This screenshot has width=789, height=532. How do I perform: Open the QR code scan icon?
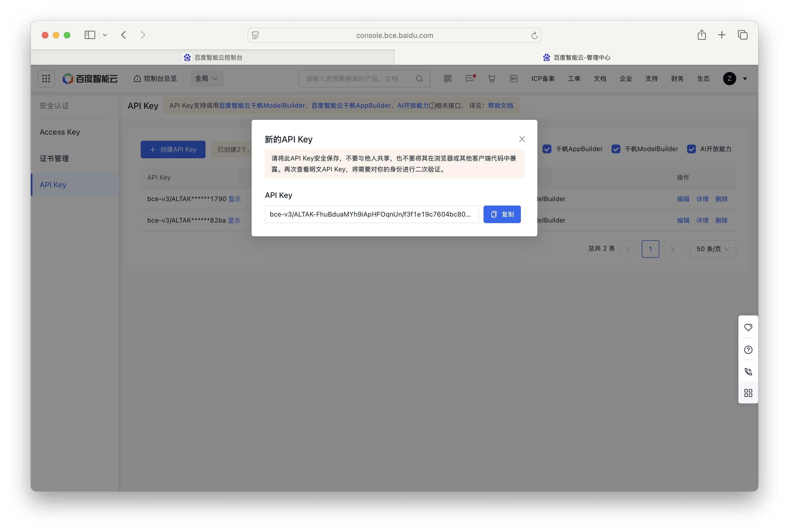[448, 78]
